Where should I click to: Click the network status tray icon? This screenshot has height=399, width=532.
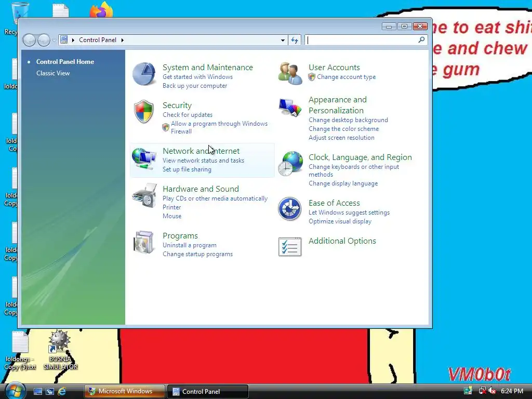(x=482, y=391)
